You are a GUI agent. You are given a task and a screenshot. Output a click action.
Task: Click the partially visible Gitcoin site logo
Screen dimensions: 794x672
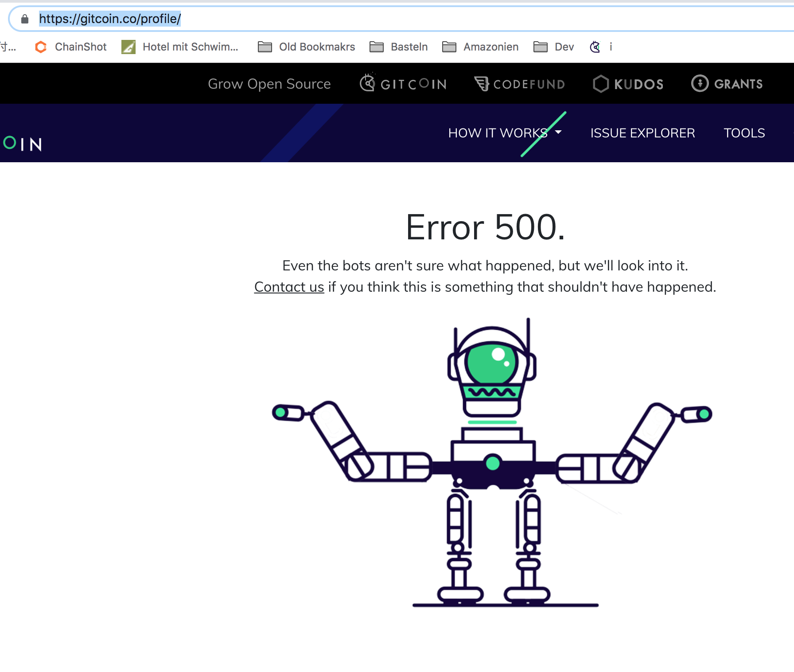(x=22, y=144)
